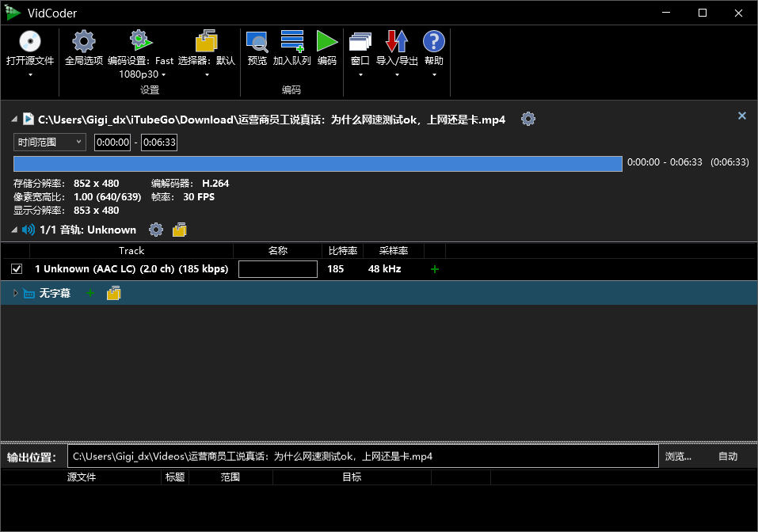
Task: Collapse the source file section triangle
Action: point(14,119)
